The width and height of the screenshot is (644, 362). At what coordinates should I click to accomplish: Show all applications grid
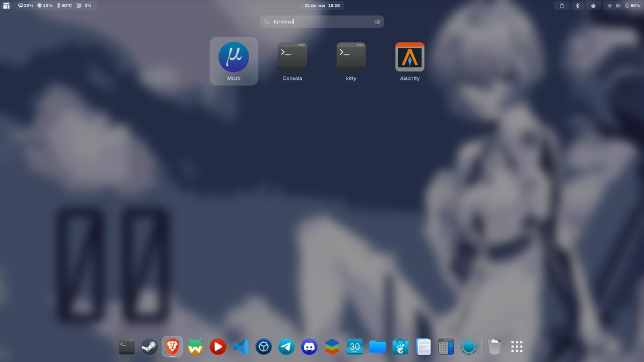(x=517, y=347)
